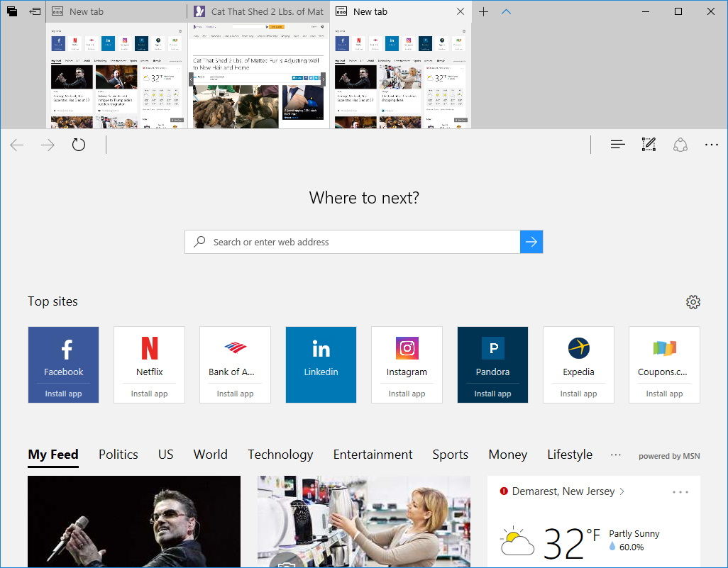The height and width of the screenshot is (568, 728).
Task: Install app under Netflix
Action: tap(149, 394)
